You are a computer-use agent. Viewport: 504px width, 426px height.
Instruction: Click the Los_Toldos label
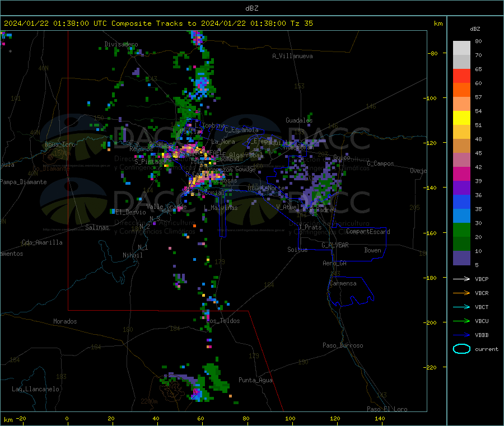pos(223,321)
